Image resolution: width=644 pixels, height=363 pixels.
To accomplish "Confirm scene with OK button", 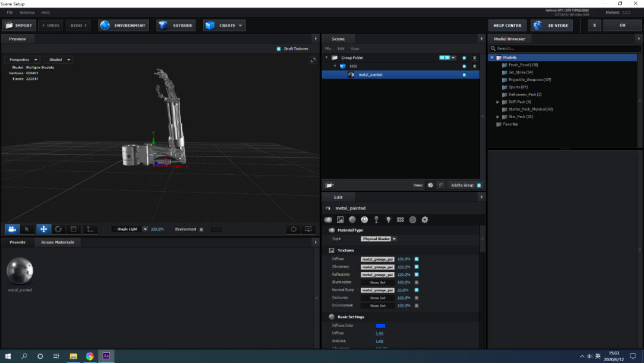I will tap(622, 26).
